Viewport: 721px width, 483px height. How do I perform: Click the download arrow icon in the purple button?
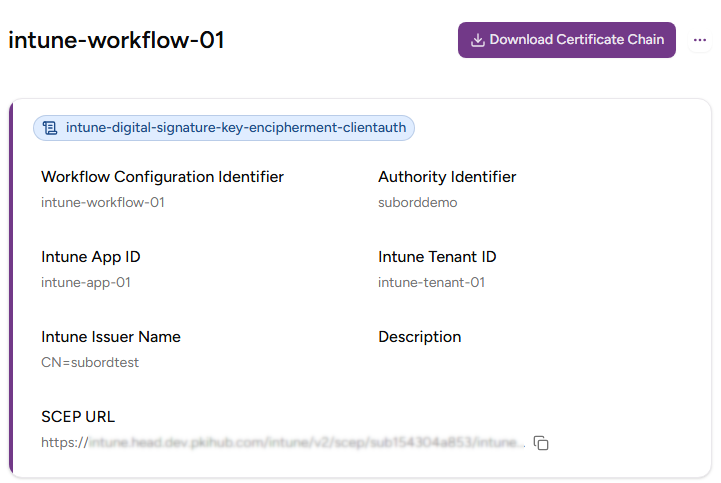(478, 40)
